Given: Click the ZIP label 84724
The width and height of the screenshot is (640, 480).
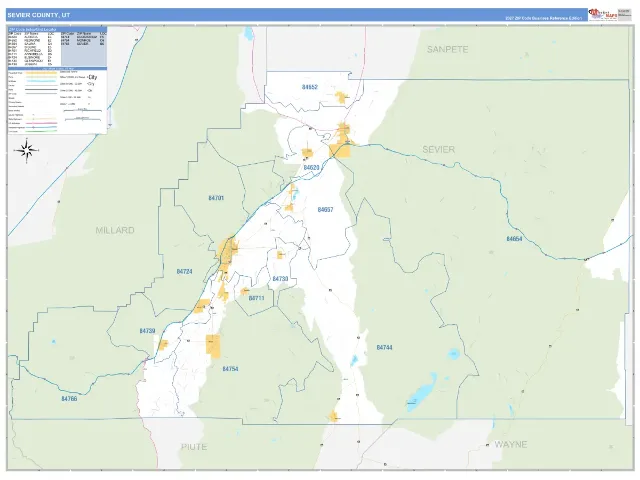Looking at the screenshot, I should point(184,271).
